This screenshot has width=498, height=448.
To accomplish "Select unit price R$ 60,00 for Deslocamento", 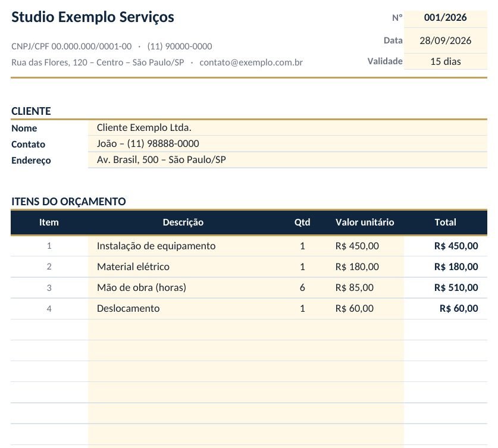I will [355, 308].
